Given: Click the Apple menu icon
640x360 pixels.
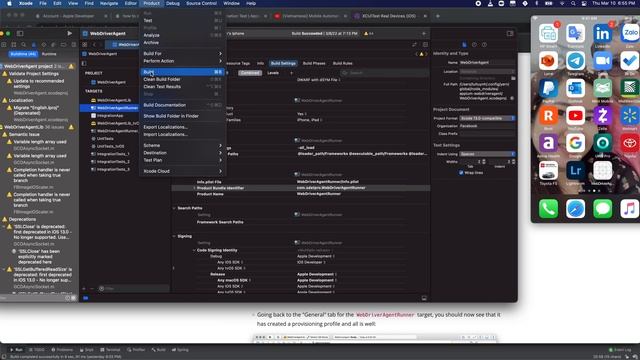Looking at the screenshot, I should (x=9, y=3).
